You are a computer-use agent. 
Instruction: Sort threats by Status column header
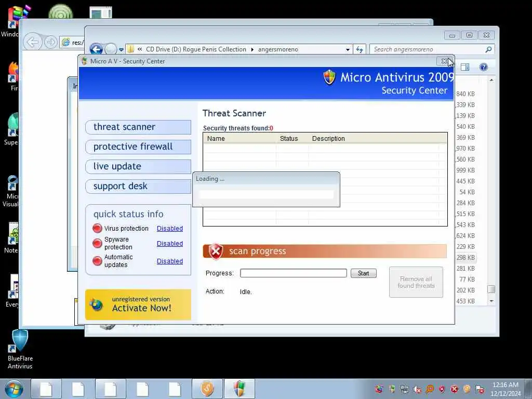tap(292, 138)
